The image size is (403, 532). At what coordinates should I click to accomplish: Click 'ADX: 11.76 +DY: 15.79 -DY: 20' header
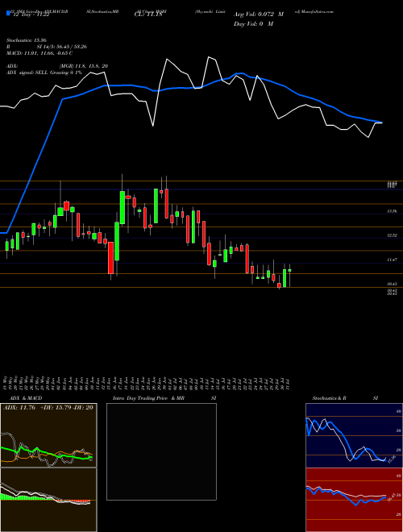(x=48, y=408)
